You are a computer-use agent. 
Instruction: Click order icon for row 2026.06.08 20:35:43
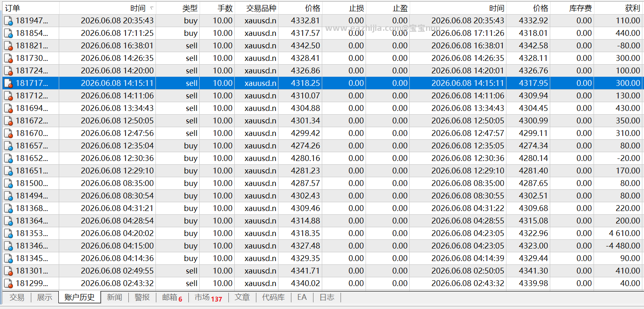click(x=8, y=21)
